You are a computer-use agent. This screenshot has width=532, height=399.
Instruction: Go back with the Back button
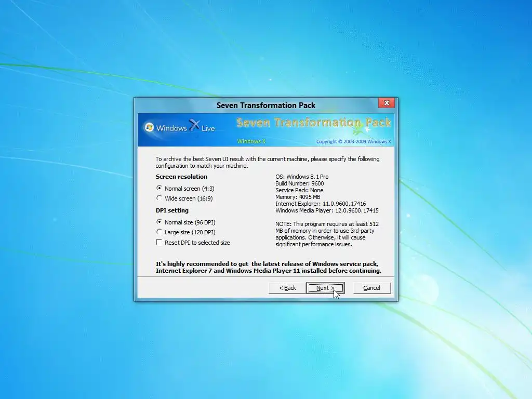tap(287, 288)
